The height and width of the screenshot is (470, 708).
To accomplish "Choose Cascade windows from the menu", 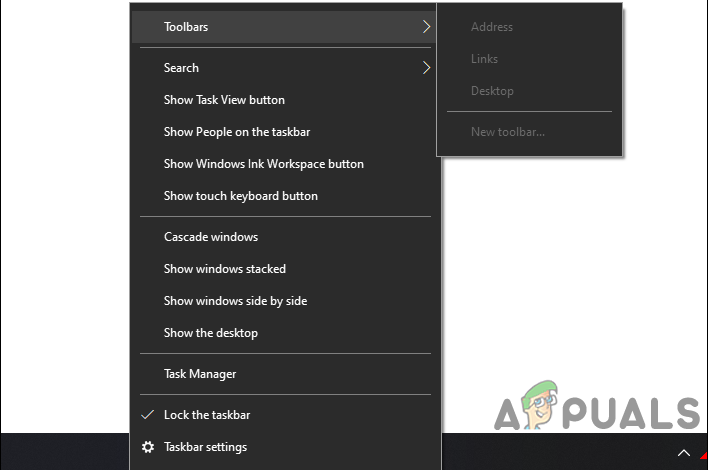I will pos(211,237).
